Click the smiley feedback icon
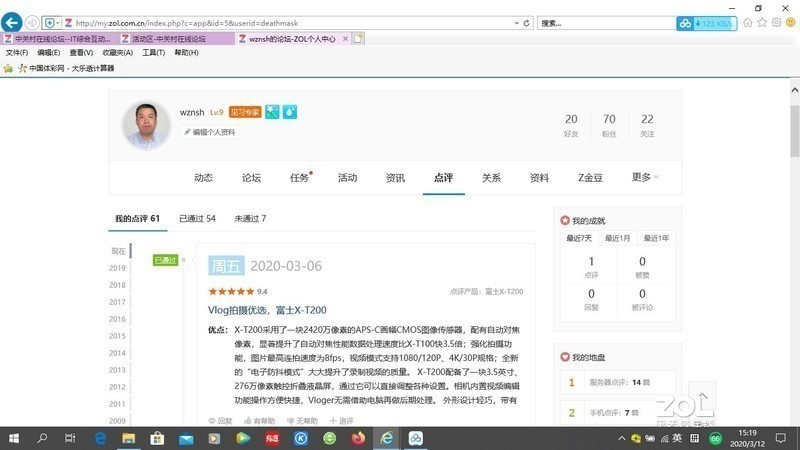The width and height of the screenshot is (800, 450). pos(791,22)
